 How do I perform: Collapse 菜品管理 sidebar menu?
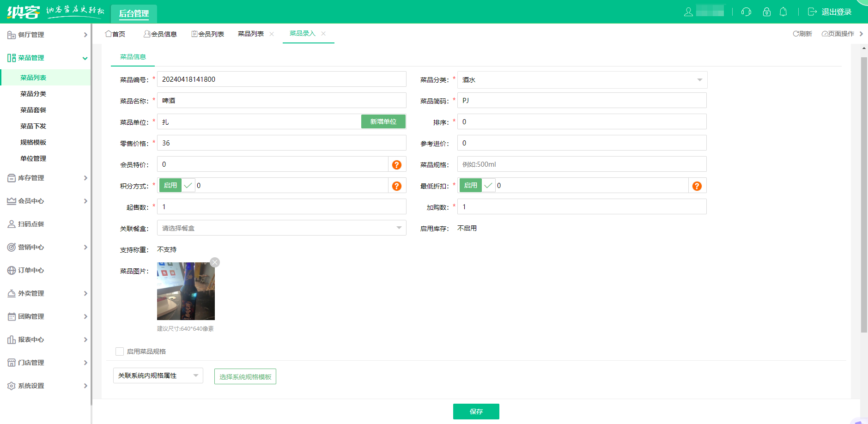pos(45,58)
